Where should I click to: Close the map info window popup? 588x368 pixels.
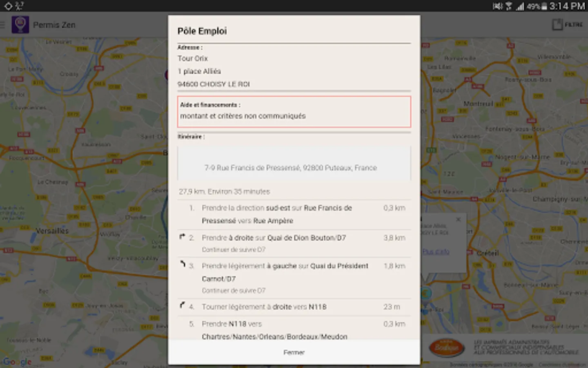pyautogui.click(x=458, y=220)
